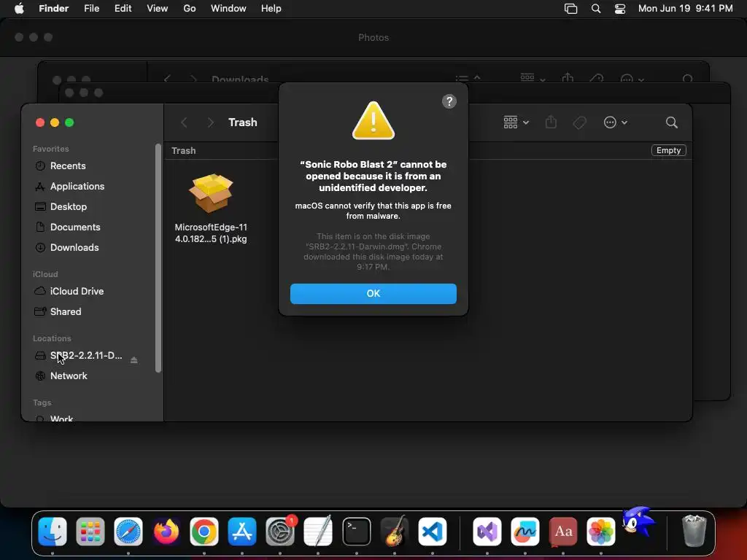The height and width of the screenshot is (560, 747).
Task: Open Spotlight search in menu bar
Action: [595, 9]
